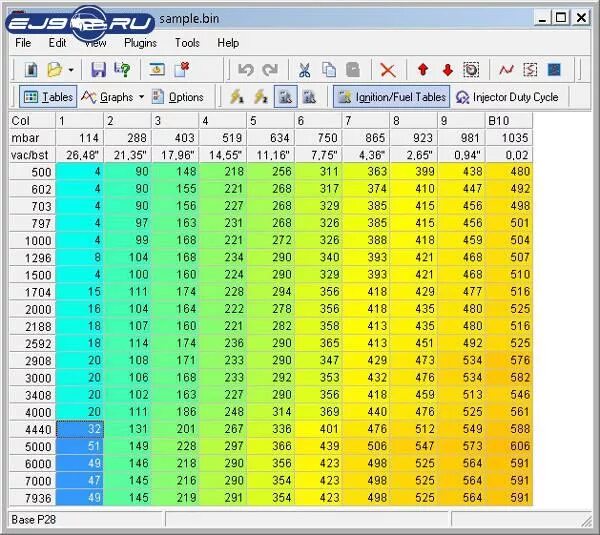Select the secondary ignition map lightning icon
The height and width of the screenshot is (535, 600).
point(261,97)
